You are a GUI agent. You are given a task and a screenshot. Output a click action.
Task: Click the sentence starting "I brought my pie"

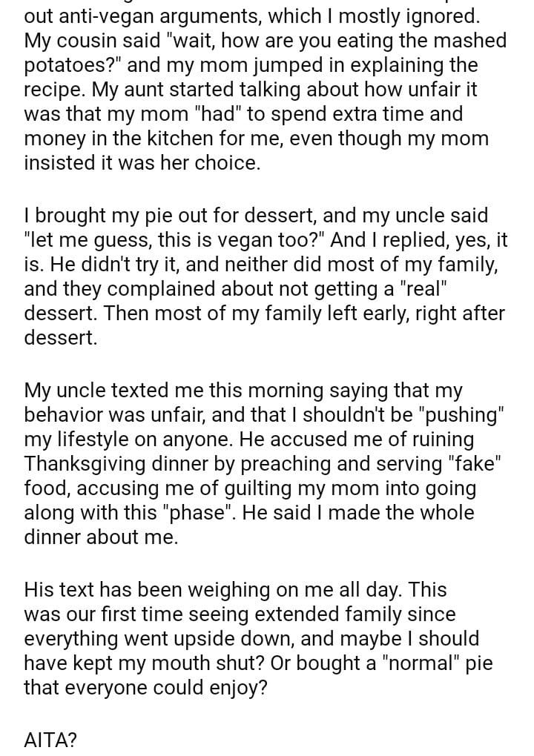pyautogui.click(x=148, y=216)
